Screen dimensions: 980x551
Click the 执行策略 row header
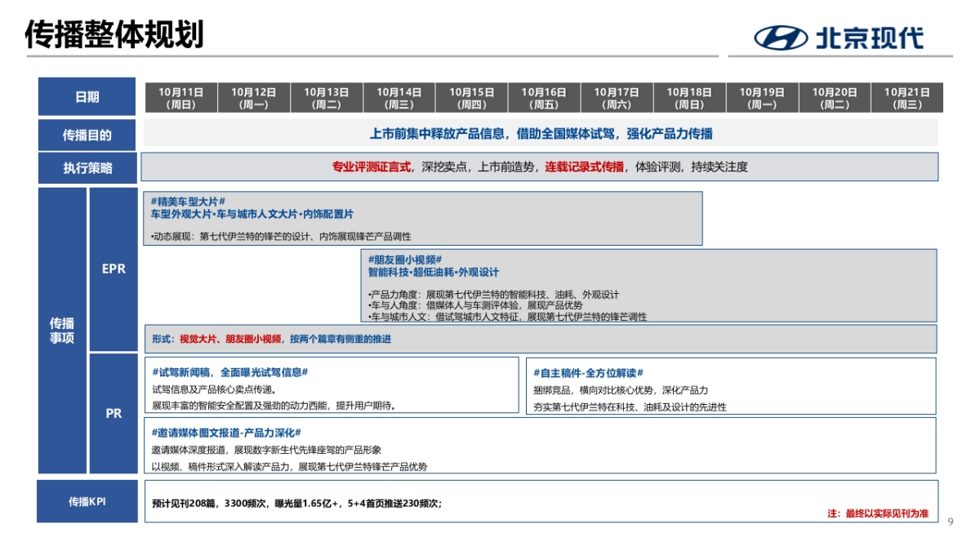click(86, 169)
